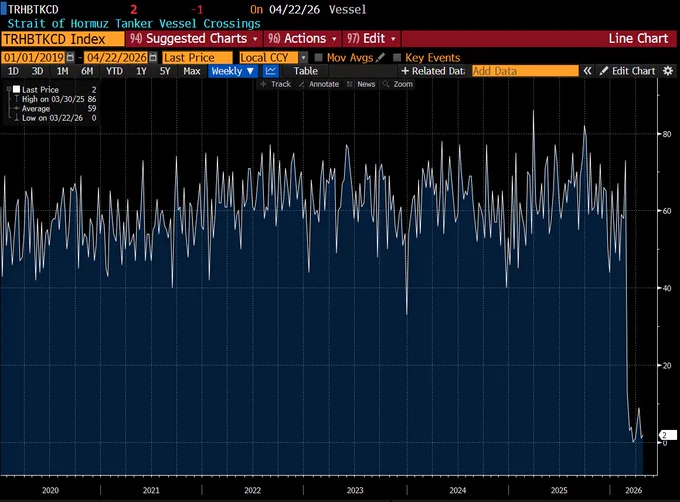
Task: Toggle the Last Price legend checkbox
Action: [x=16, y=89]
